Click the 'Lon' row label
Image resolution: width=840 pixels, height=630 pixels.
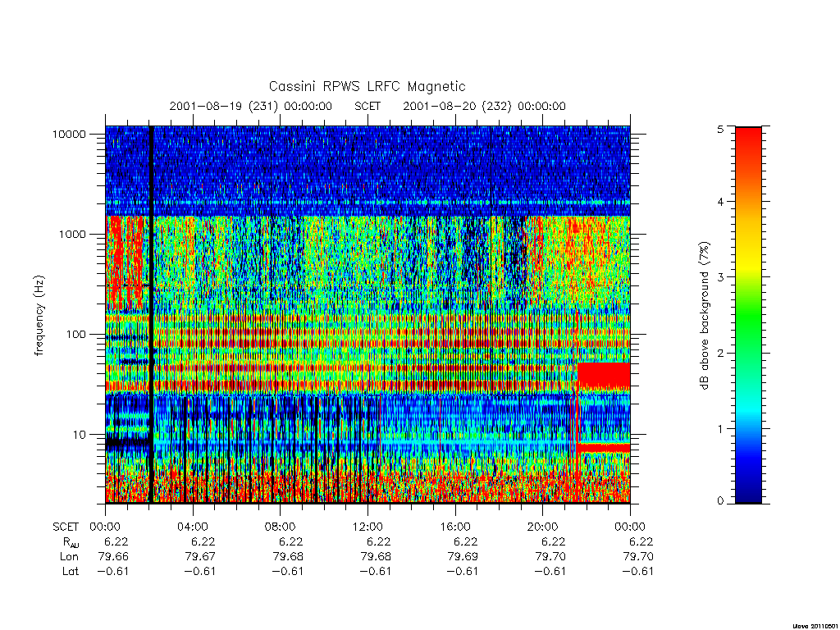[x=70, y=557]
